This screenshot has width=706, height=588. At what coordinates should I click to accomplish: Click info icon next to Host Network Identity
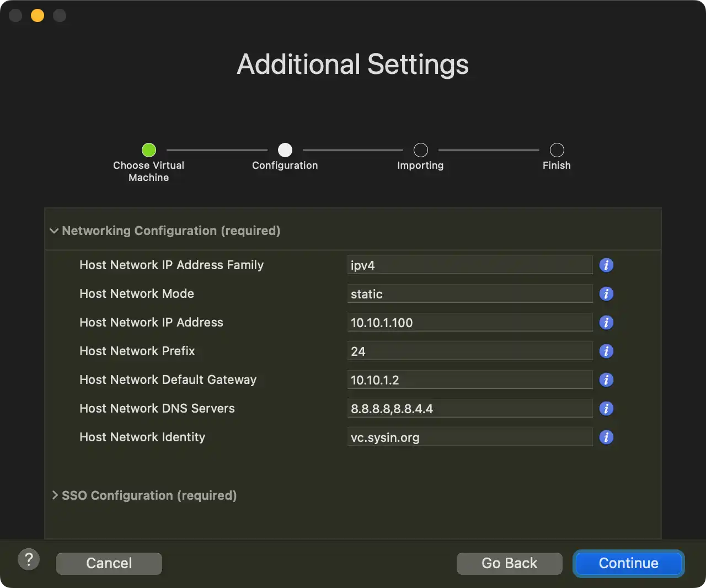606,437
